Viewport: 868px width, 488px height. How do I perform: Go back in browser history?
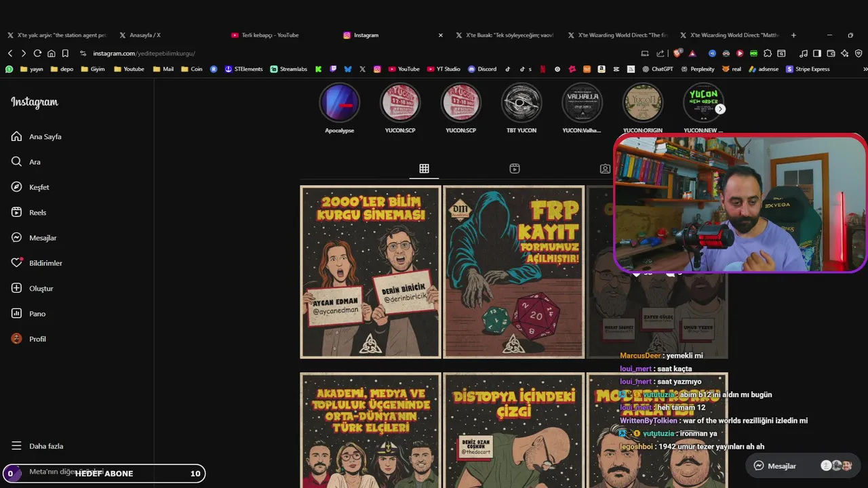[x=9, y=54]
